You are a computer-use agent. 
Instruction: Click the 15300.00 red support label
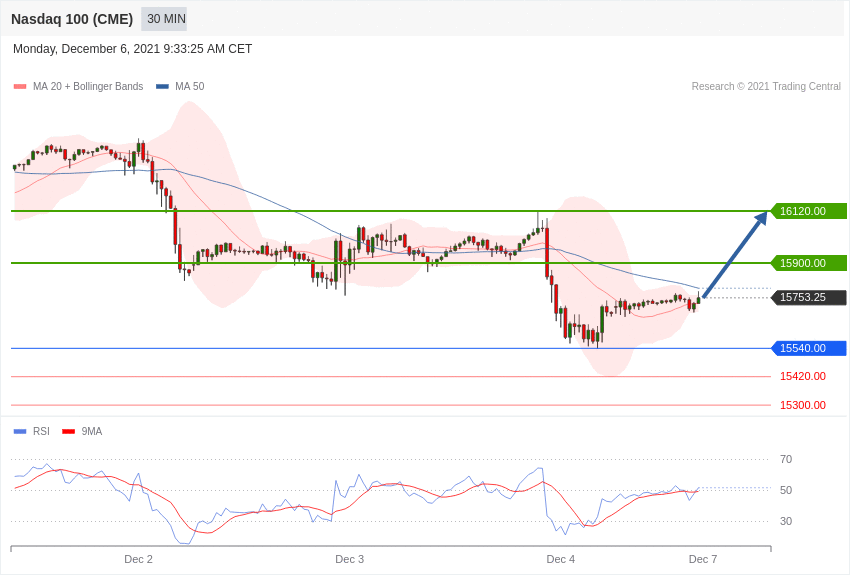pyautogui.click(x=803, y=405)
